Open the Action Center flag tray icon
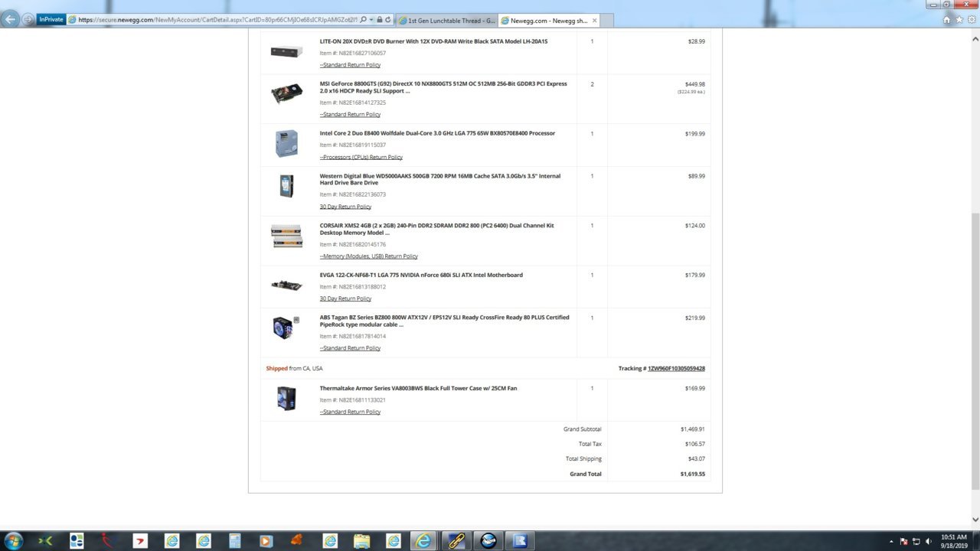This screenshot has width=980, height=551. pyautogui.click(x=904, y=541)
